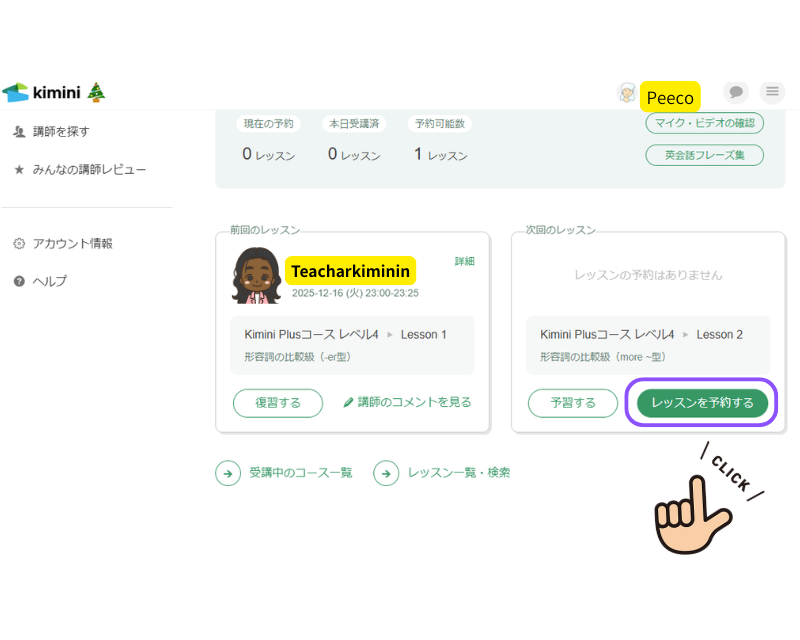Open the 詳細 link on previous lesson
Viewport: 800px width, 640px height.
coord(465,261)
